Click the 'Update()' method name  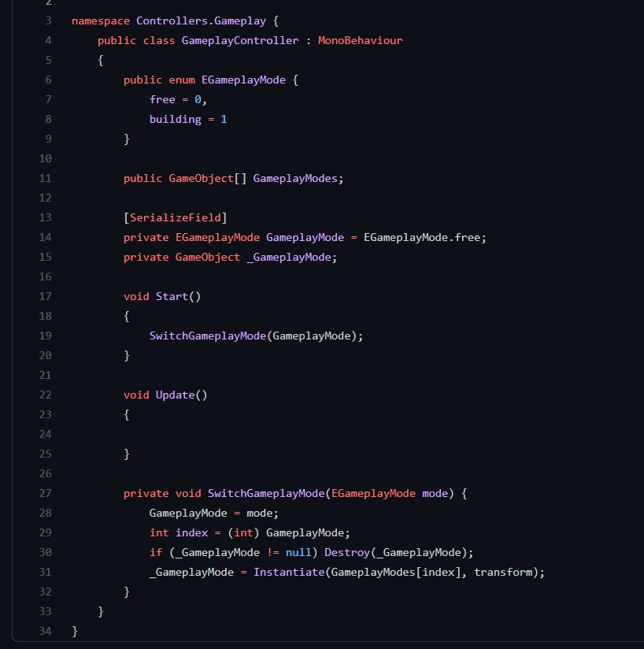[x=182, y=395]
